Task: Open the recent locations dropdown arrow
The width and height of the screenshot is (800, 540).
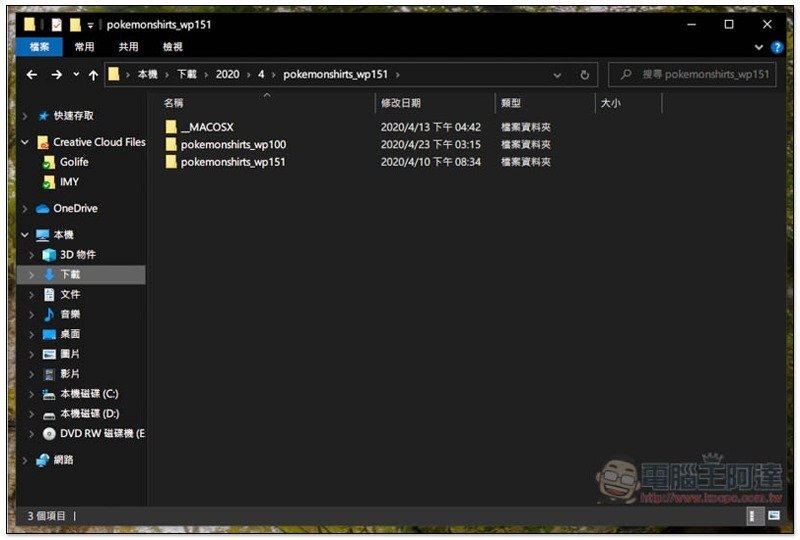Action: click(x=76, y=75)
